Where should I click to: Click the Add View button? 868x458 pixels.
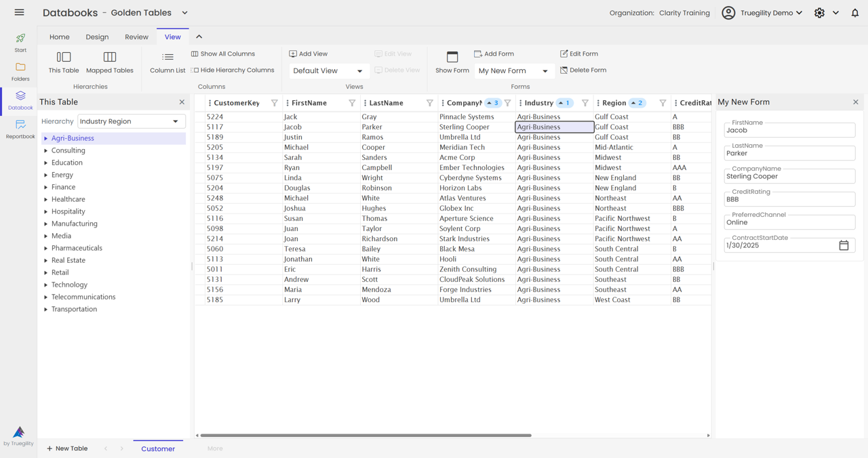(x=309, y=54)
